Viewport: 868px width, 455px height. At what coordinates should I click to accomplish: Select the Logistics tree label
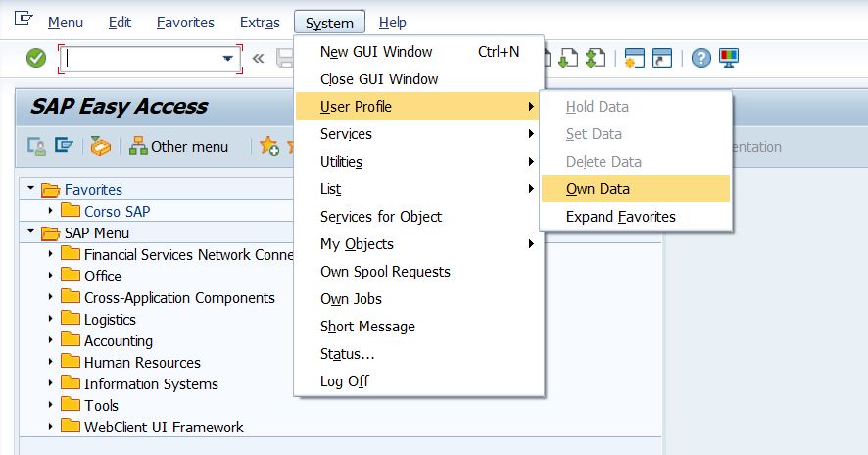coord(110,320)
